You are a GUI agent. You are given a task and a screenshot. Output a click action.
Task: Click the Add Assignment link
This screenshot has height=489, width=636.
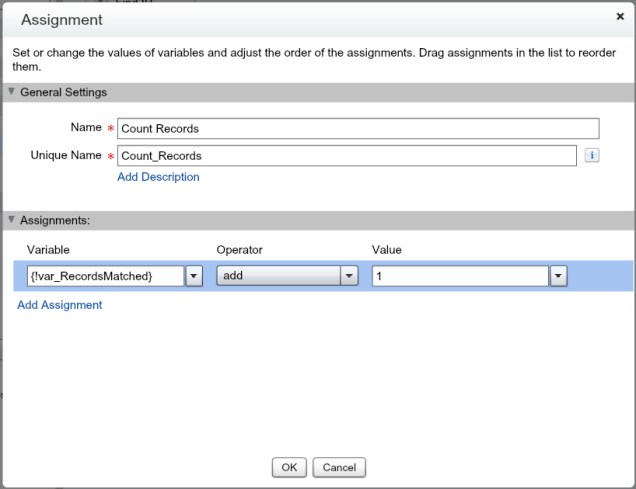click(x=60, y=305)
